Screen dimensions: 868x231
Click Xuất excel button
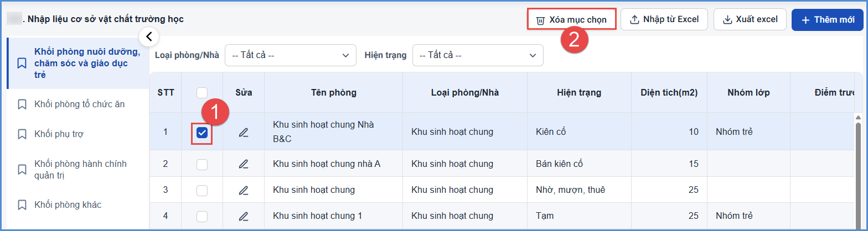point(750,20)
